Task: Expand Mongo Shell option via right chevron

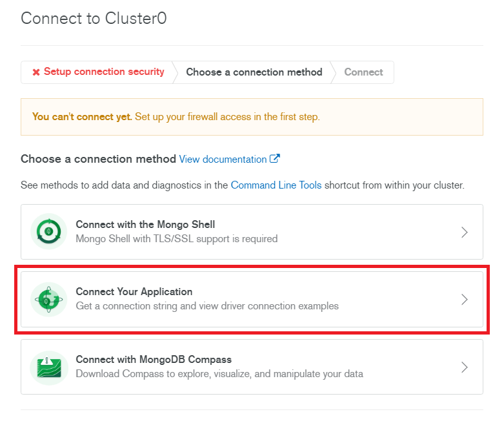Action: pos(464,232)
